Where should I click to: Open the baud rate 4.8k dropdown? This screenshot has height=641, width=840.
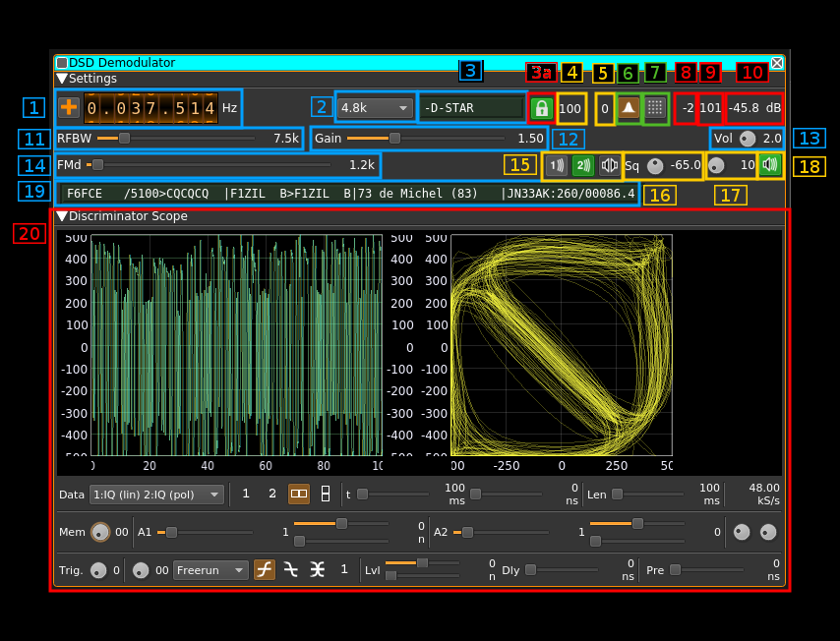(375, 108)
